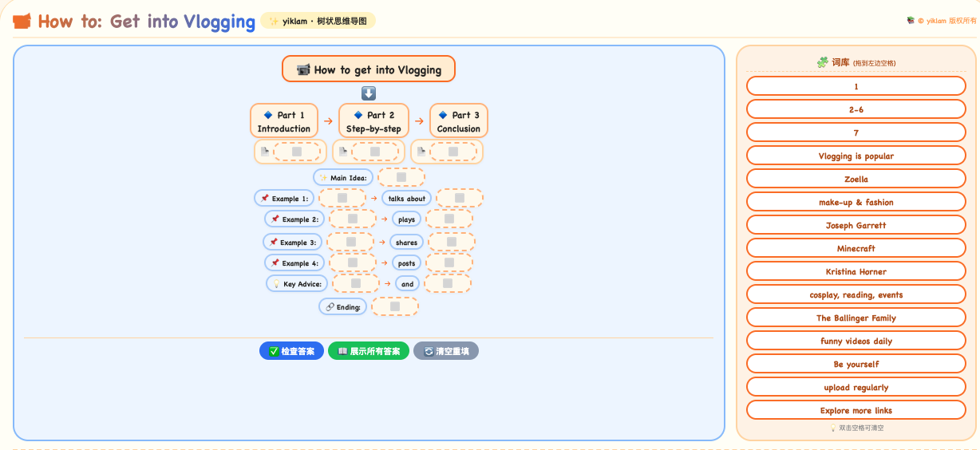Click the blank slot right after Example 2 label
The height and width of the screenshot is (450, 980).
point(352,219)
